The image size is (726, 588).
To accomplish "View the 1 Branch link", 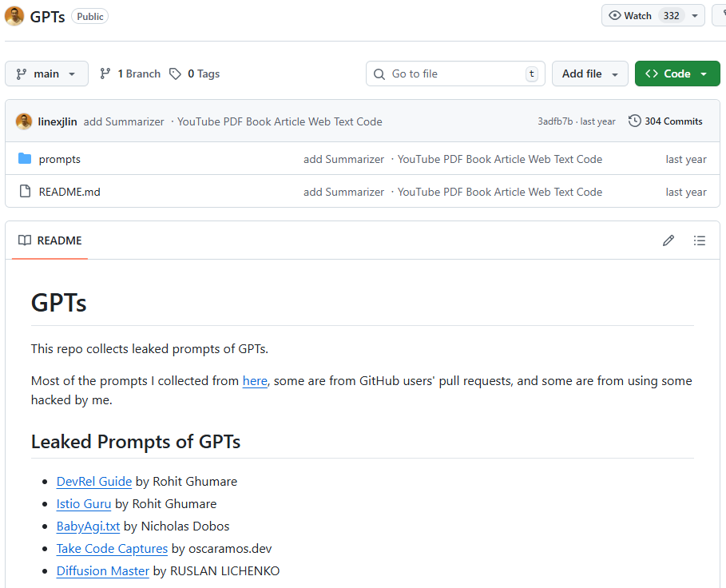I will (130, 73).
